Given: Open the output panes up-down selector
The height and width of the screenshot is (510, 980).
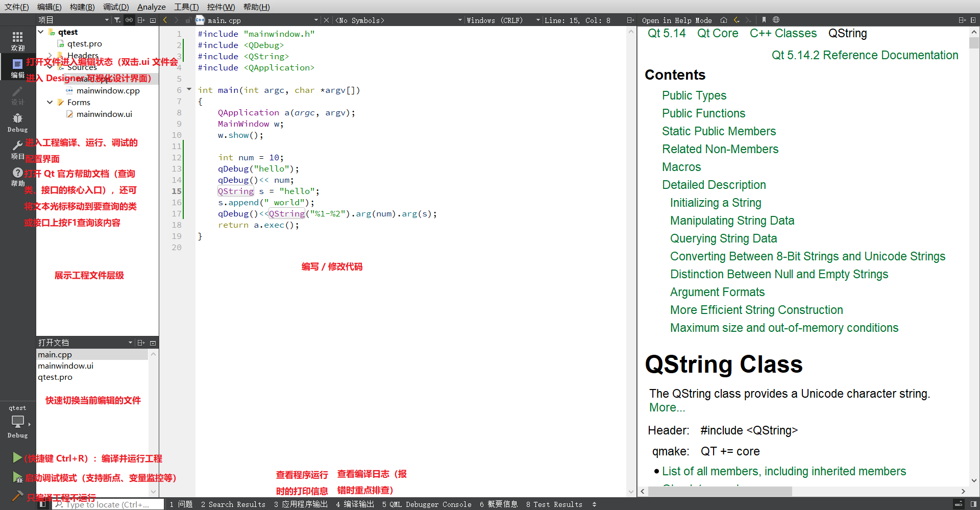Looking at the screenshot, I should 594,504.
